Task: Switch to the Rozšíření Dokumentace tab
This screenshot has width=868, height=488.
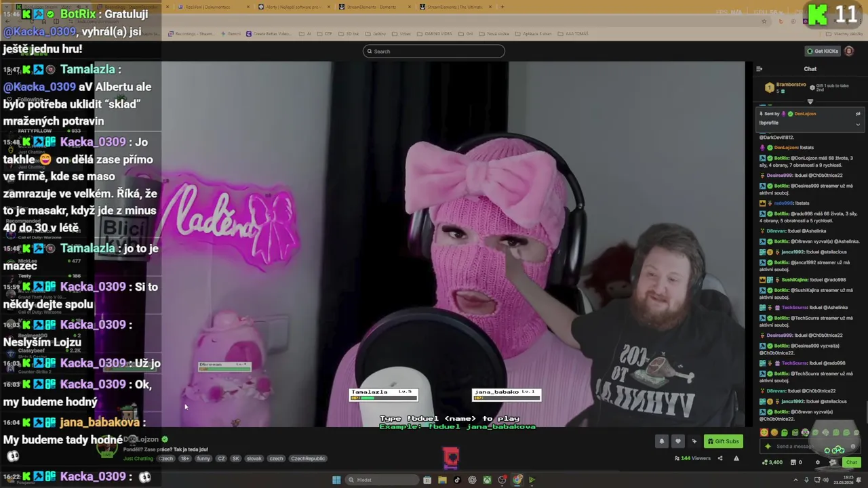Action: tap(212, 7)
